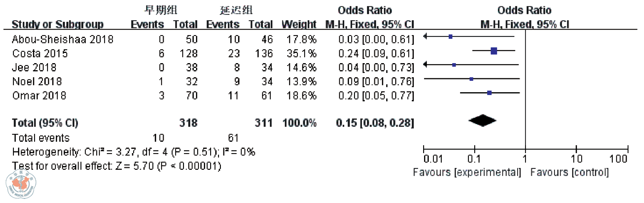This screenshot has width=644, height=203.
Task: Click the 0.01 tick label on the axis
Action: pyautogui.click(x=433, y=159)
